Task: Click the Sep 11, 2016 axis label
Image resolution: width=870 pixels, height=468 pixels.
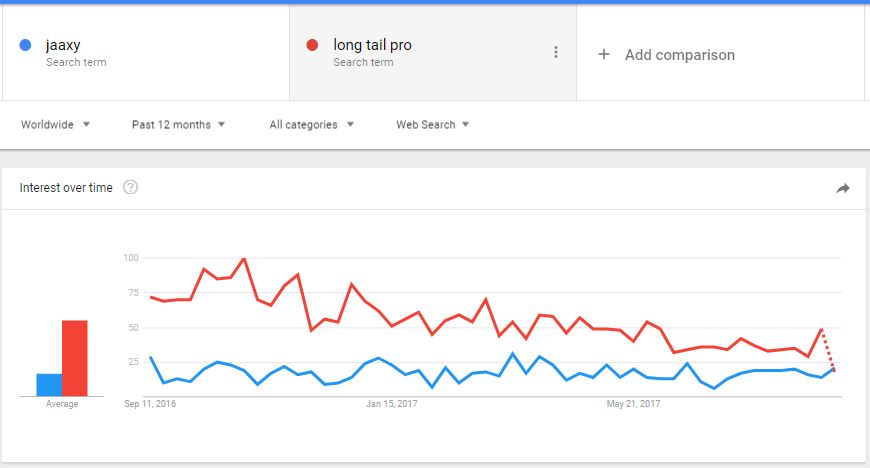Action: [150, 404]
